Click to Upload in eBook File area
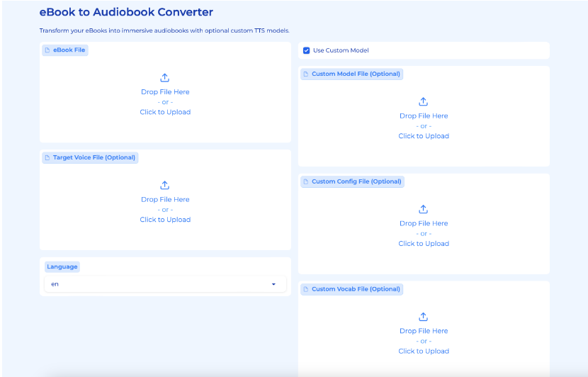Viewport: 588px width, 377px height. (x=165, y=112)
